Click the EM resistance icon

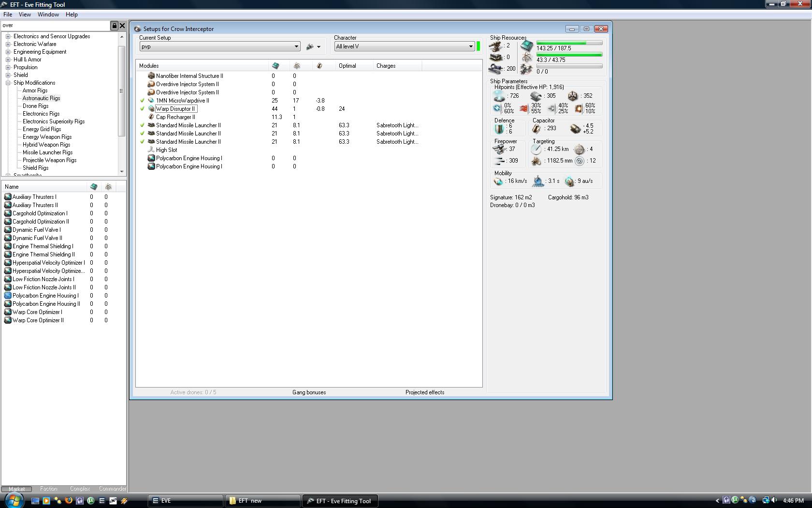point(497,108)
